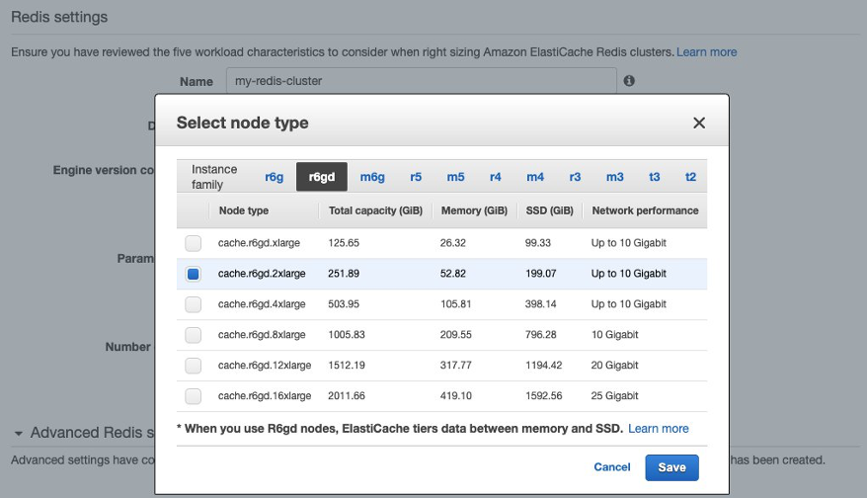Click the 1194.42 SSD value
The height and width of the screenshot is (498, 868).
[543, 365]
